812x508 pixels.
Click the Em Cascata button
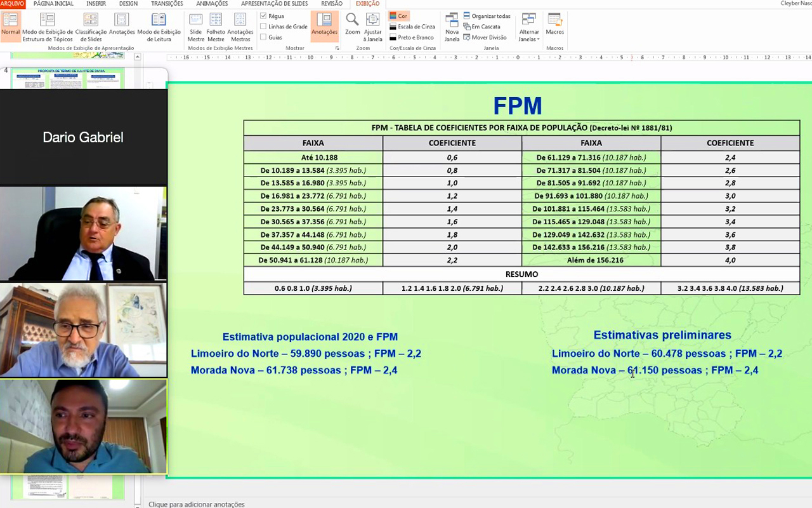pyautogui.click(x=482, y=27)
